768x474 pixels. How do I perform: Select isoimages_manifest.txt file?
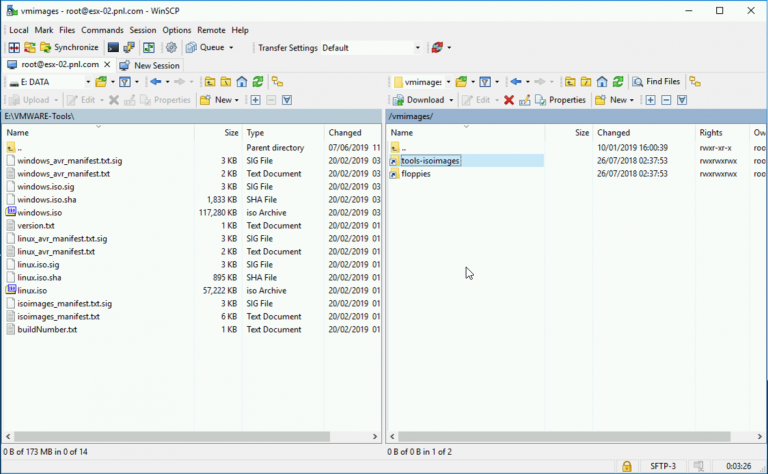pos(58,316)
